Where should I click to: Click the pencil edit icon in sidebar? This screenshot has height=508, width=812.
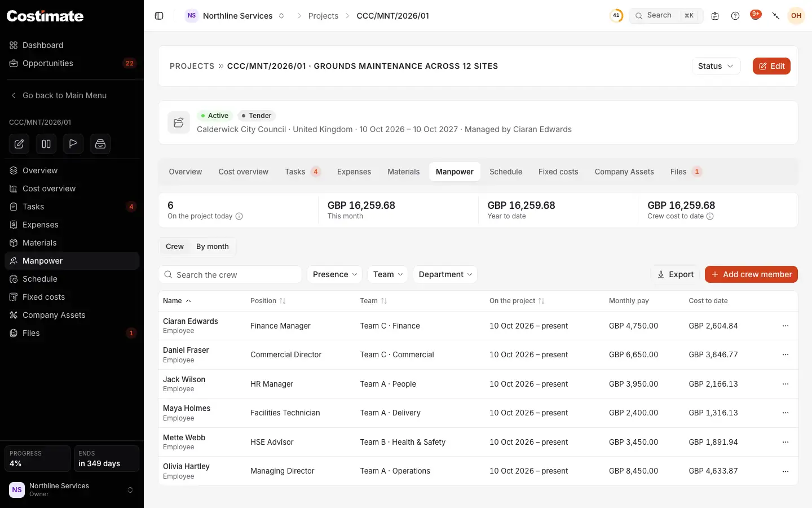pyautogui.click(x=19, y=144)
